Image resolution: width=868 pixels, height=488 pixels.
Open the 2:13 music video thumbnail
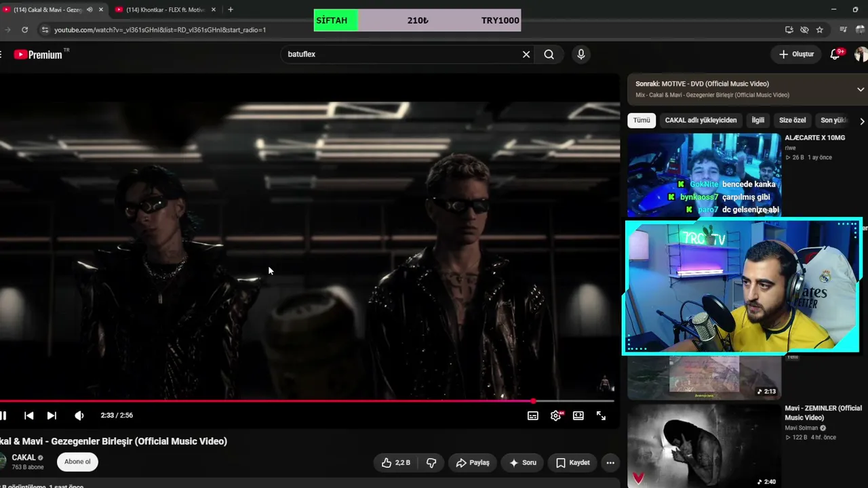(x=704, y=377)
